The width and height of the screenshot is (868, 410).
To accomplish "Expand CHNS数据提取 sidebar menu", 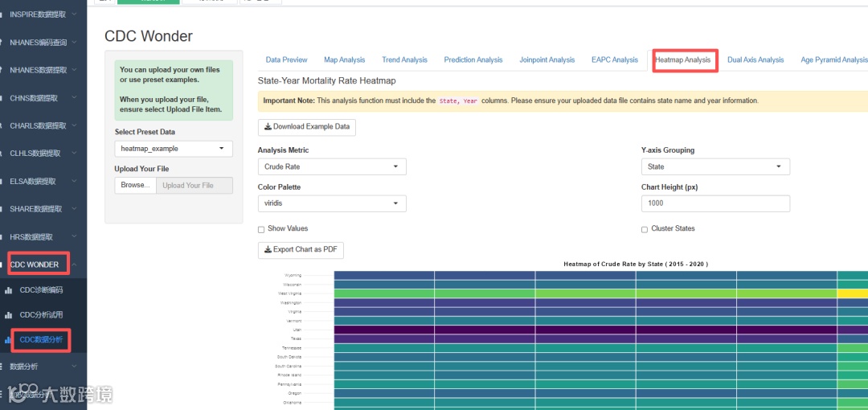I will (43, 98).
